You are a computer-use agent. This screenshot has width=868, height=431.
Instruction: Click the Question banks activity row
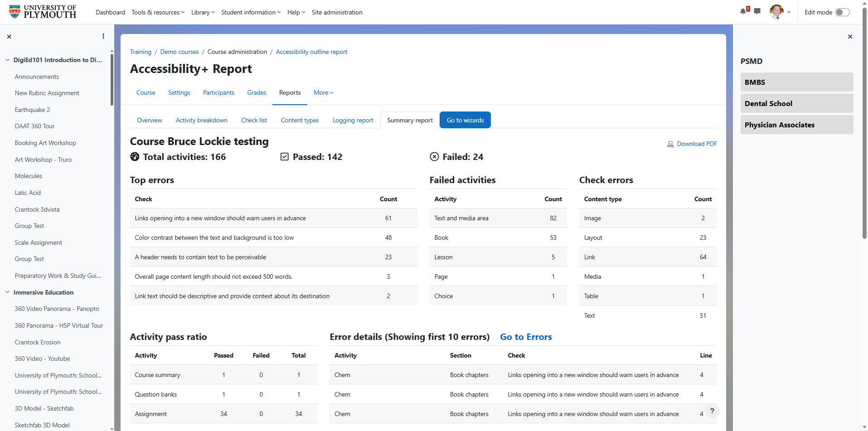click(223, 394)
